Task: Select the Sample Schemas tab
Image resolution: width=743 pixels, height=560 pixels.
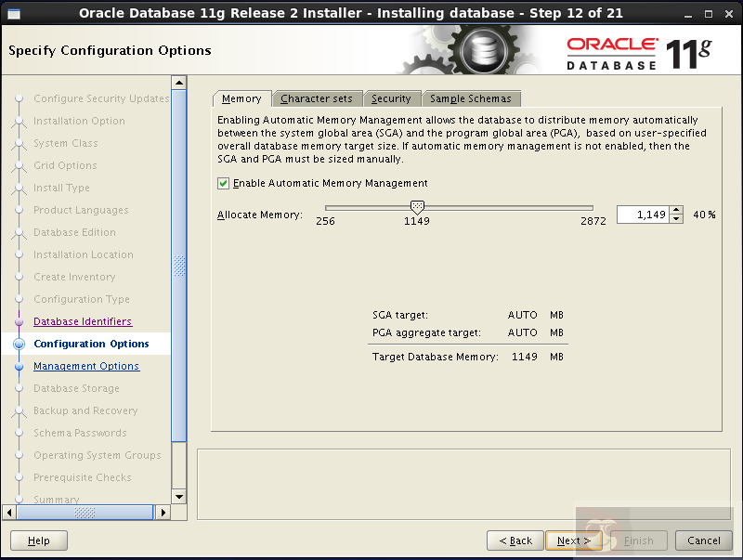Action: point(470,98)
